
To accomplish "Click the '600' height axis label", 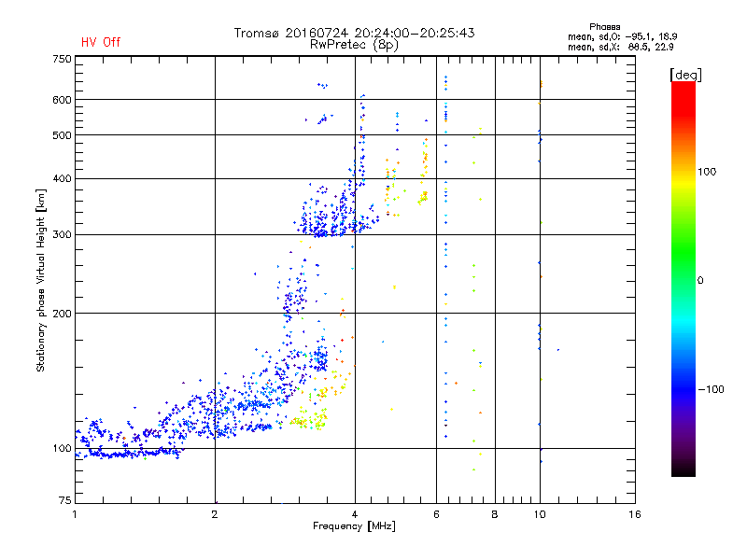I will (62, 100).
